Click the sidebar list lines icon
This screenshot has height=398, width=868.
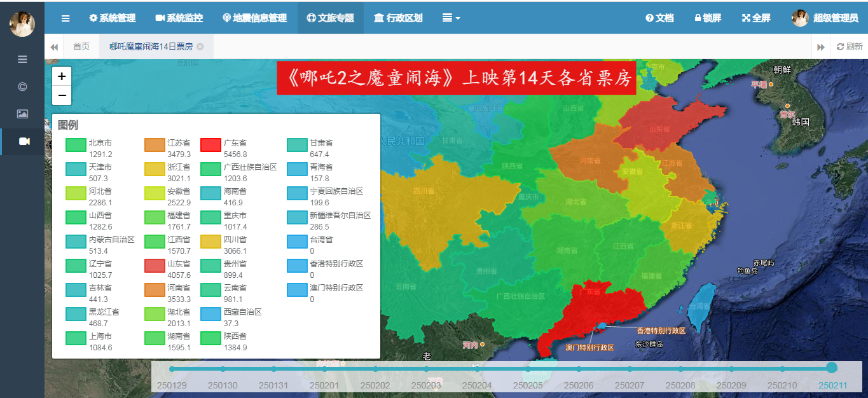22,59
